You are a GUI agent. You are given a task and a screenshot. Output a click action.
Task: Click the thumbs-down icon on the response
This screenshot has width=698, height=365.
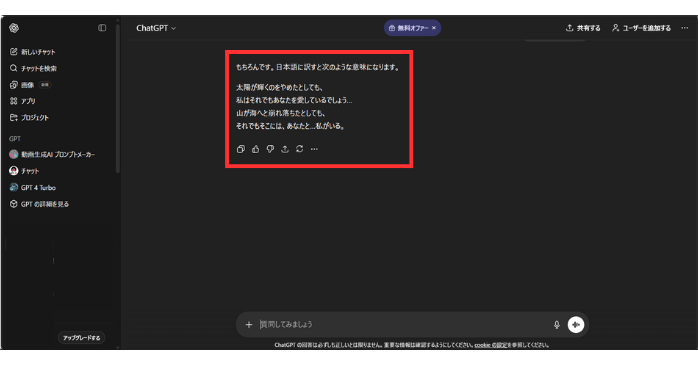point(270,149)
